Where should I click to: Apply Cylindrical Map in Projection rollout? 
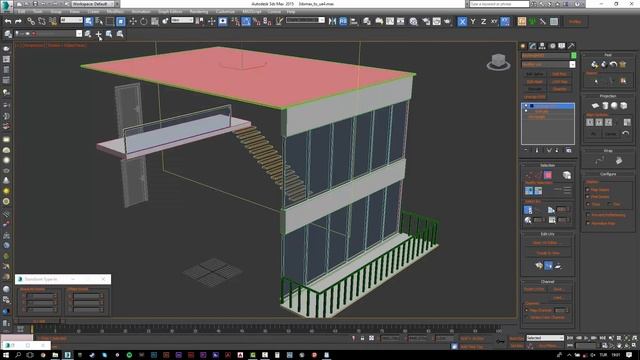click(605, 106)
